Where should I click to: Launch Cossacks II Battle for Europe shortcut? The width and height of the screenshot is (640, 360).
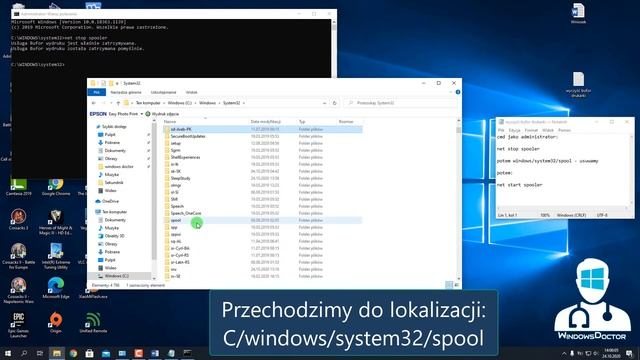tap(18, 256)
